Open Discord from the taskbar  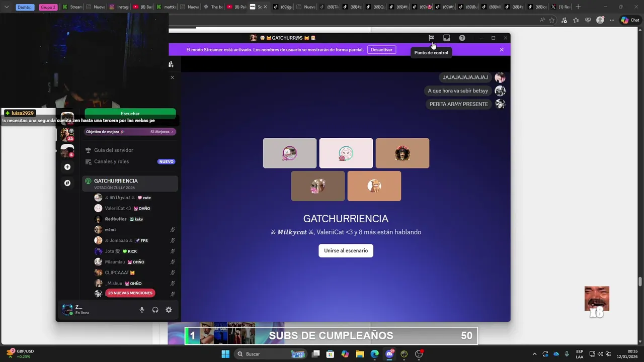[389, 354]
